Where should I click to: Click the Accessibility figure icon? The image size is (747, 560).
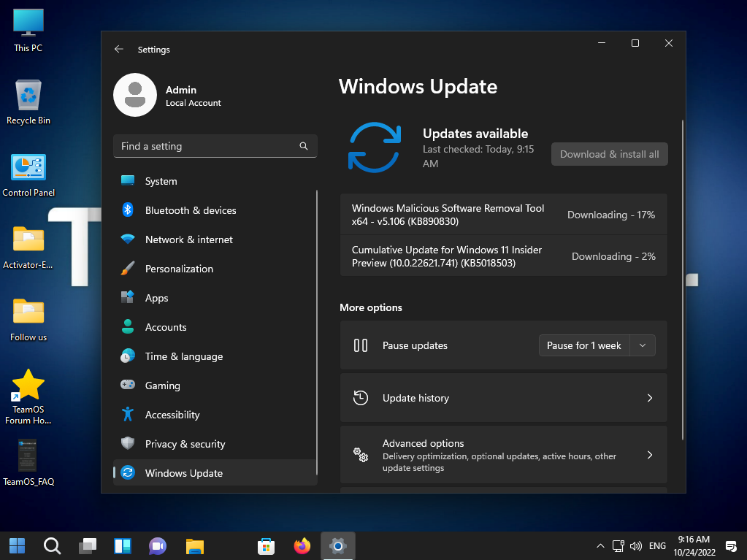click(128, 415)
